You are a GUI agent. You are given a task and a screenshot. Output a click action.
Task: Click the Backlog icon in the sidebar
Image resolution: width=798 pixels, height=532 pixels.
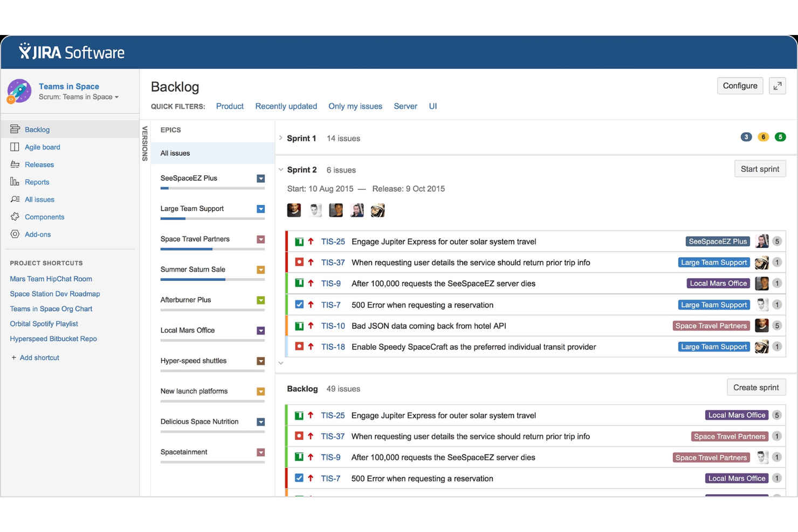pos(15,129)
